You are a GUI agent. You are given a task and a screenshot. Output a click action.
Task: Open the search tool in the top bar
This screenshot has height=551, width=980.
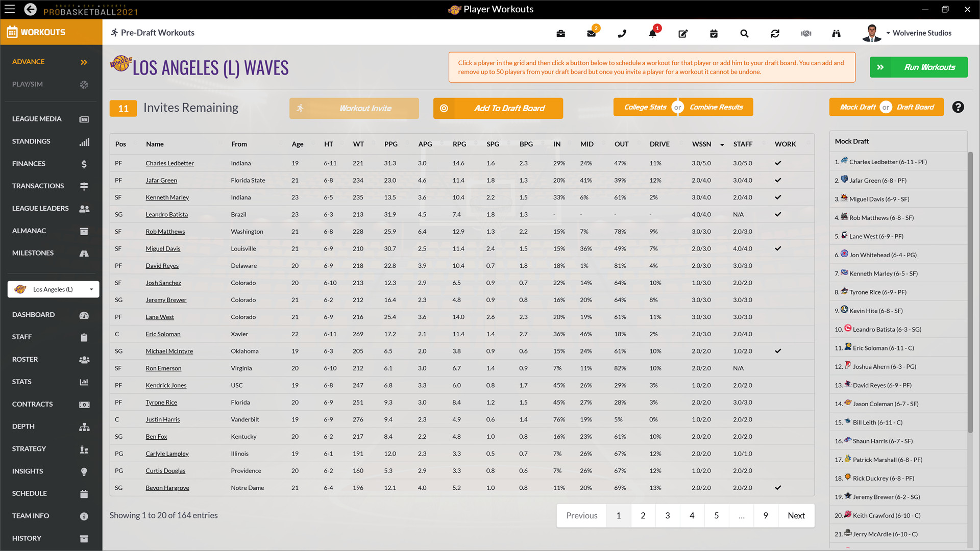tap(744, 33)
